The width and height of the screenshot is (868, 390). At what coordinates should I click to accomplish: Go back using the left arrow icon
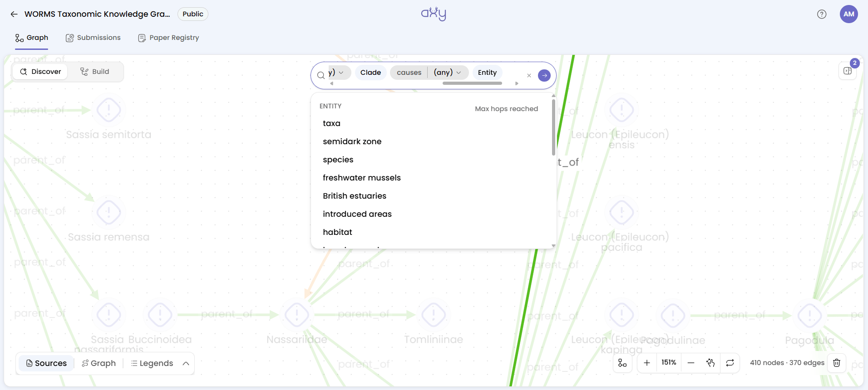click(14, 14)
